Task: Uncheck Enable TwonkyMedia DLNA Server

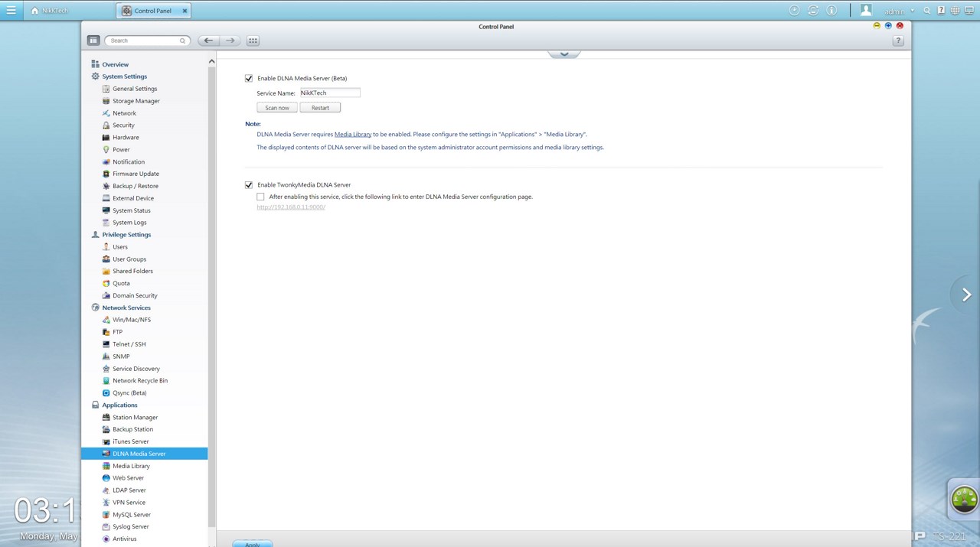Action: point(249,185)
